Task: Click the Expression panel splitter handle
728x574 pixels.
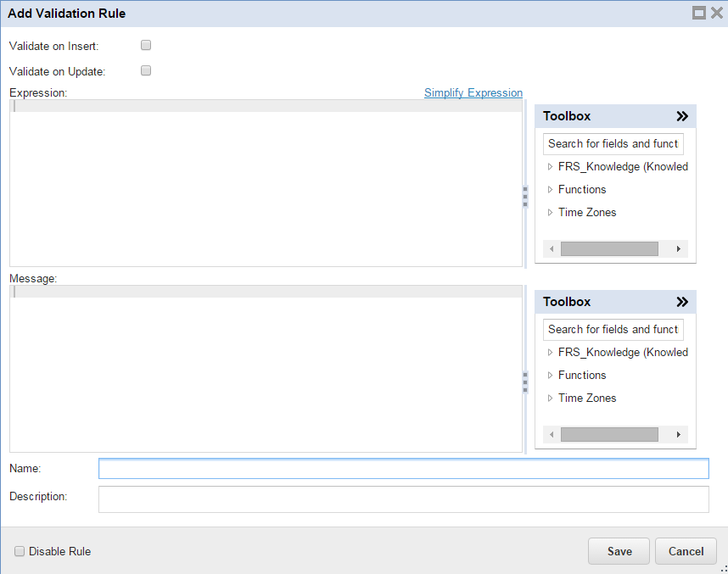Action: point(525,196)
